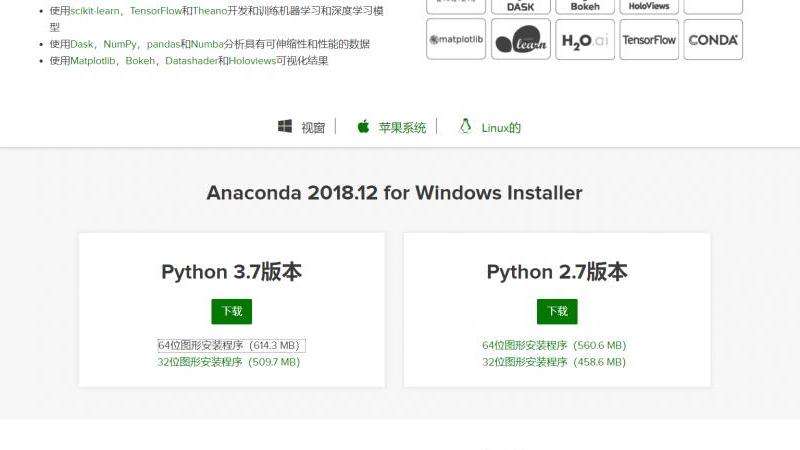
Task: Click the matplotlib logo tile
Action: 456,39
